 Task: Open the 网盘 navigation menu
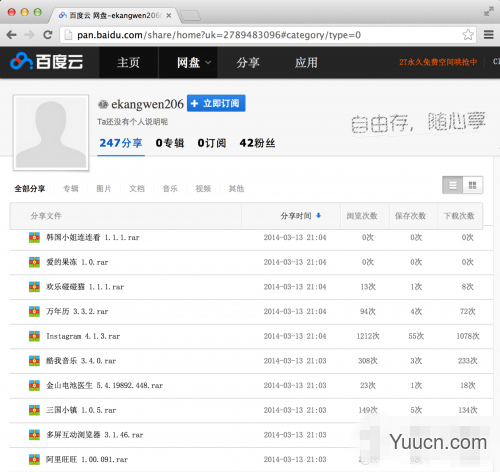pyautogui.click(x=188, y=62)
